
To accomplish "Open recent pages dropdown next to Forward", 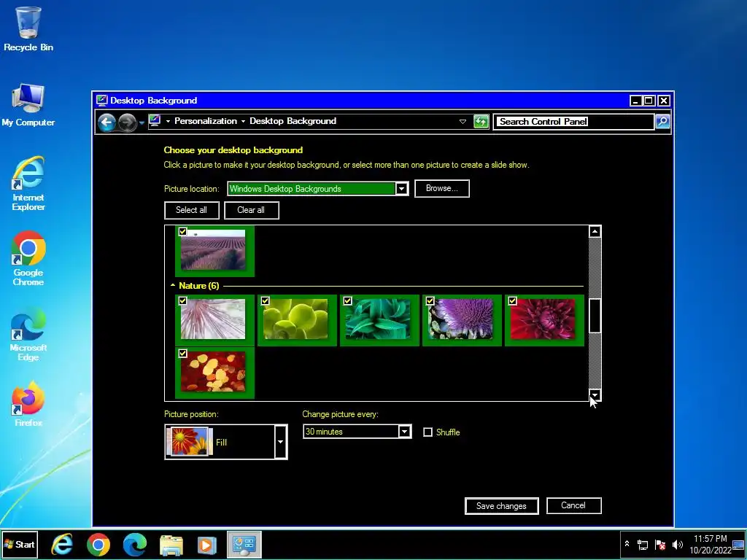I will [x=142, y=123].
